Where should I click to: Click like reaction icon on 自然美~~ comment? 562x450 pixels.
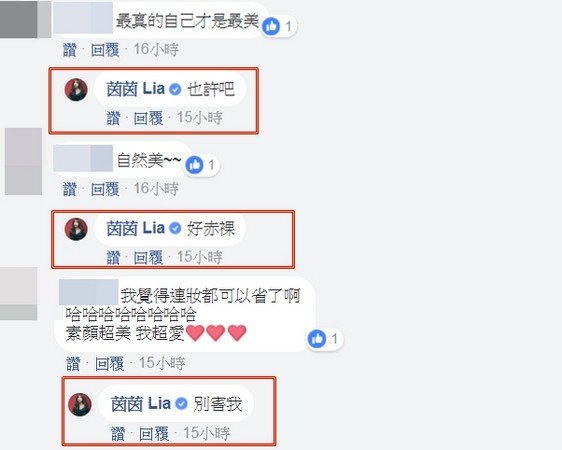195,165
